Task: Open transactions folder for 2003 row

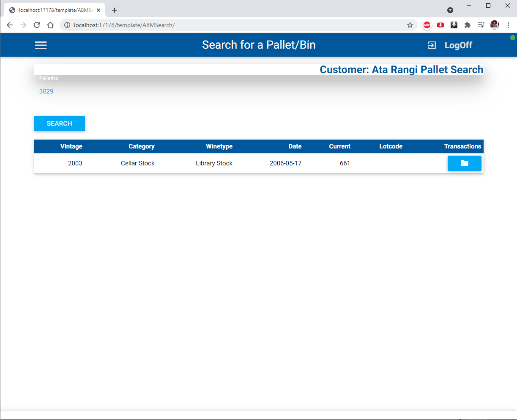Action: (x=464, y=163)
